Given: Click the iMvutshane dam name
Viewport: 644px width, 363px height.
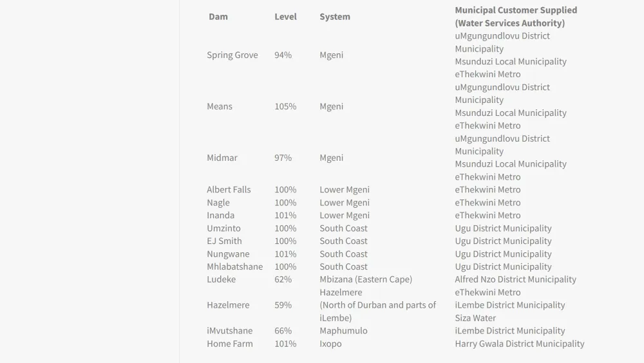Looking at the screenshot, I should coord(229,331).
